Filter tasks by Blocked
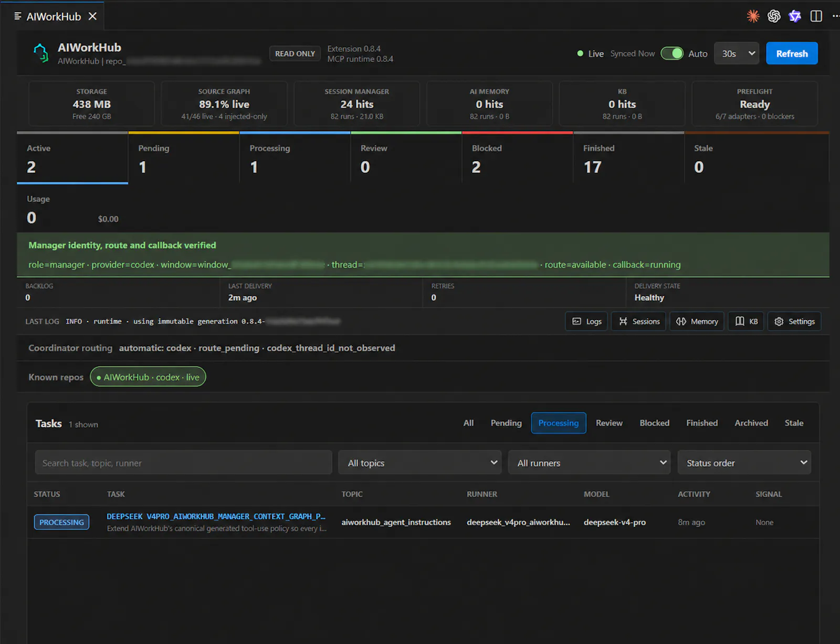 point(654,423)
